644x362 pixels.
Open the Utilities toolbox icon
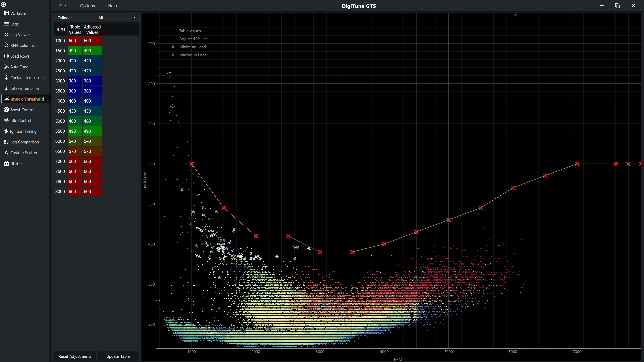tap(6, 163)
